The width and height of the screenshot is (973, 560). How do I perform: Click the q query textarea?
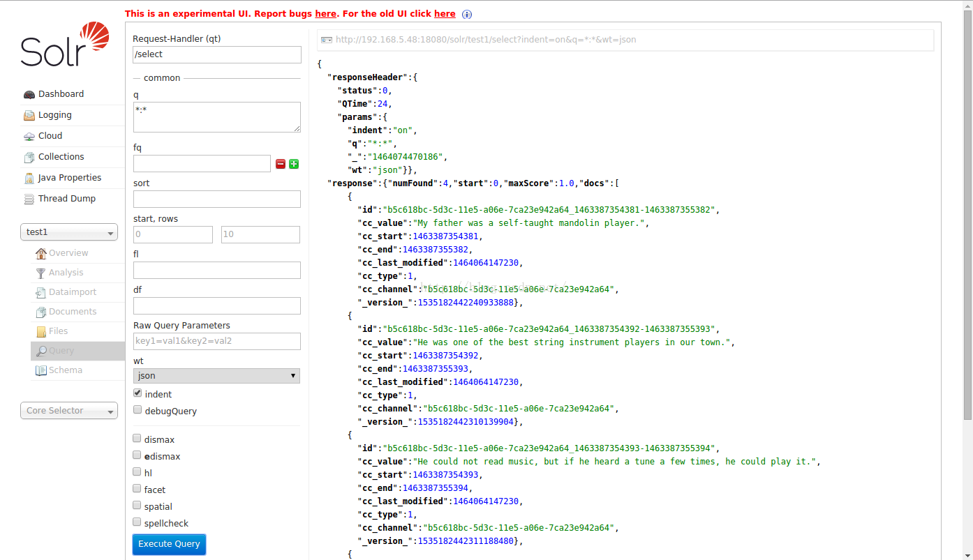(217, 117)
